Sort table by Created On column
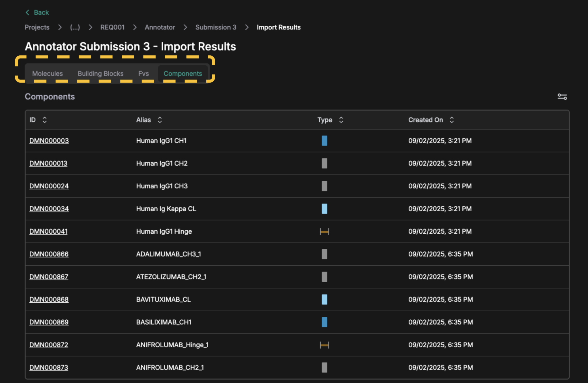 point(452,120)
